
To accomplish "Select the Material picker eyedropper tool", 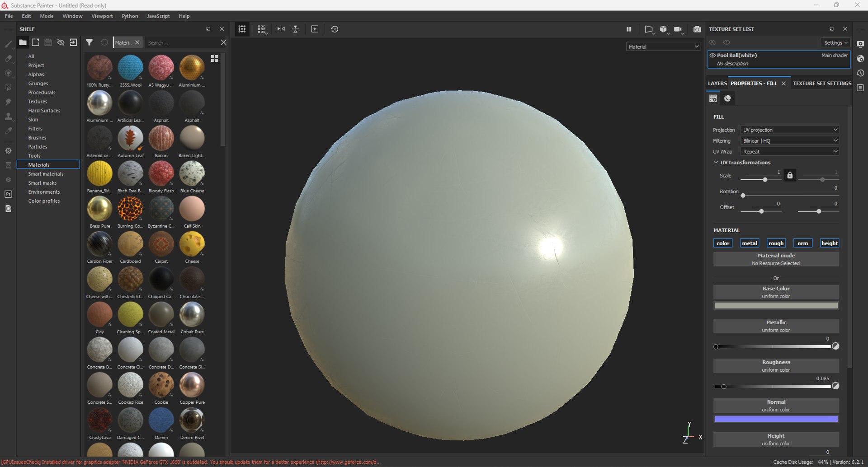I will coord(8,131).
